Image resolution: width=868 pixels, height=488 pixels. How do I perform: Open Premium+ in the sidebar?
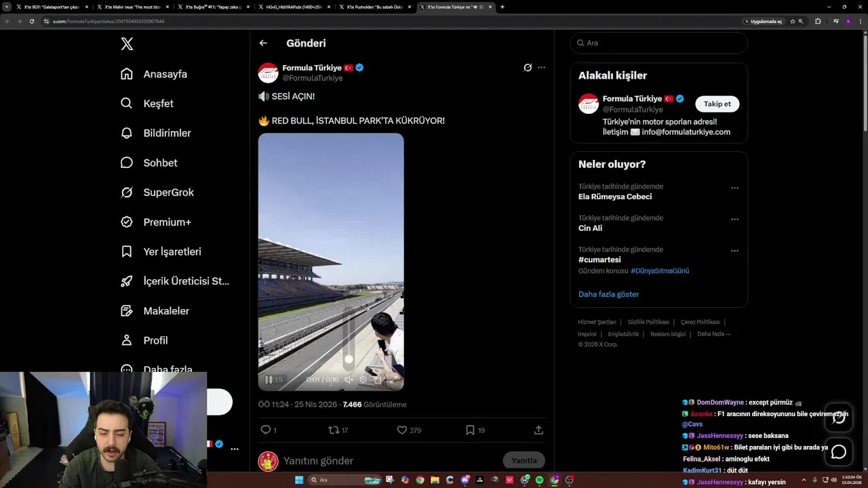tap(156, 222)
